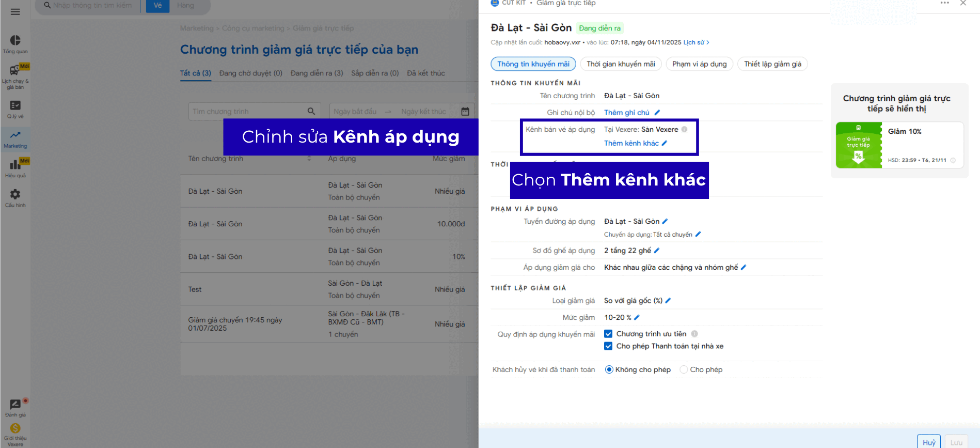Edit Sơ đồ ghế áp dụng pencil

pyautogui.click(x=657, y=251)
